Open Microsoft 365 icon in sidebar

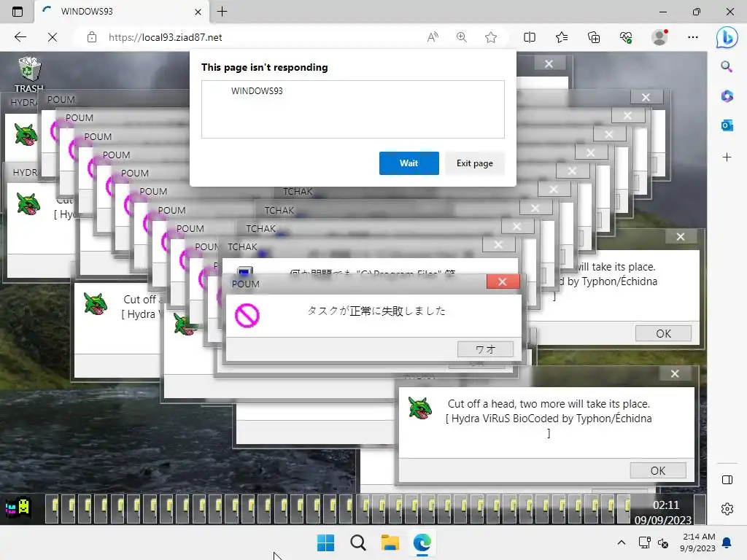pyautogui.click(x=727, y=96)
